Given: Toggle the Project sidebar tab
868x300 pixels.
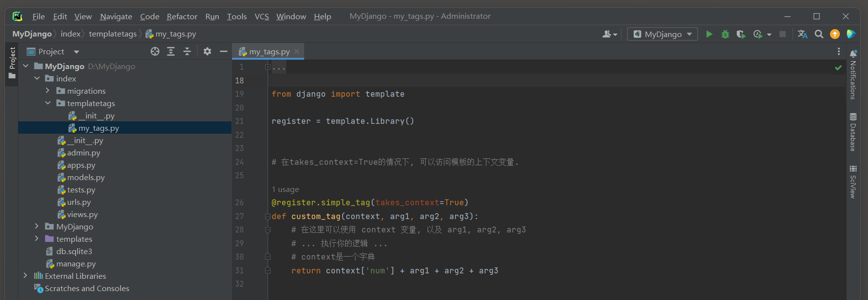Looking at the screenshot, I should tap(12, 63).
